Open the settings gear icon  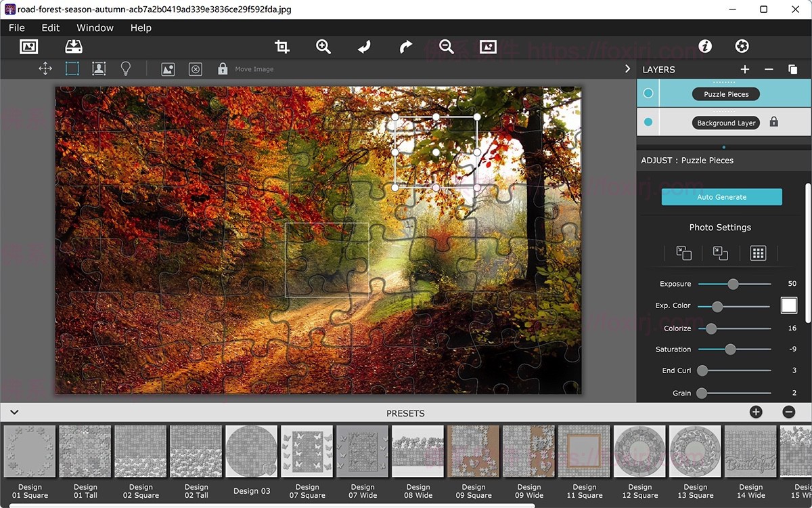point(742,46)
